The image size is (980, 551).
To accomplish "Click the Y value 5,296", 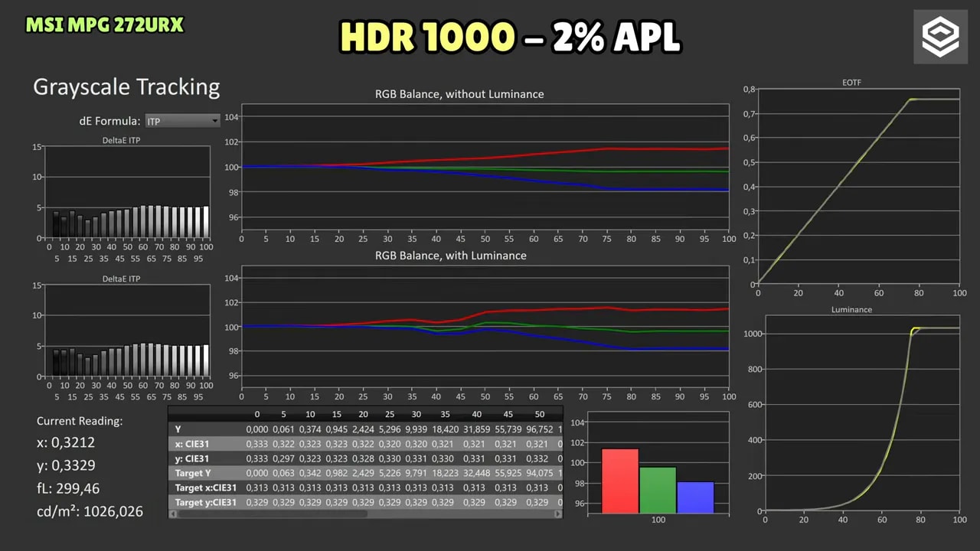I will click(x=390, y=429).
